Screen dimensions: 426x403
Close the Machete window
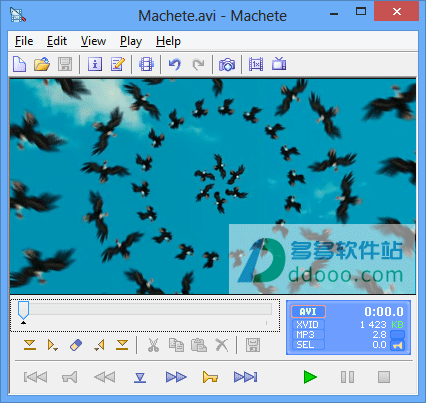pos(397,12)
